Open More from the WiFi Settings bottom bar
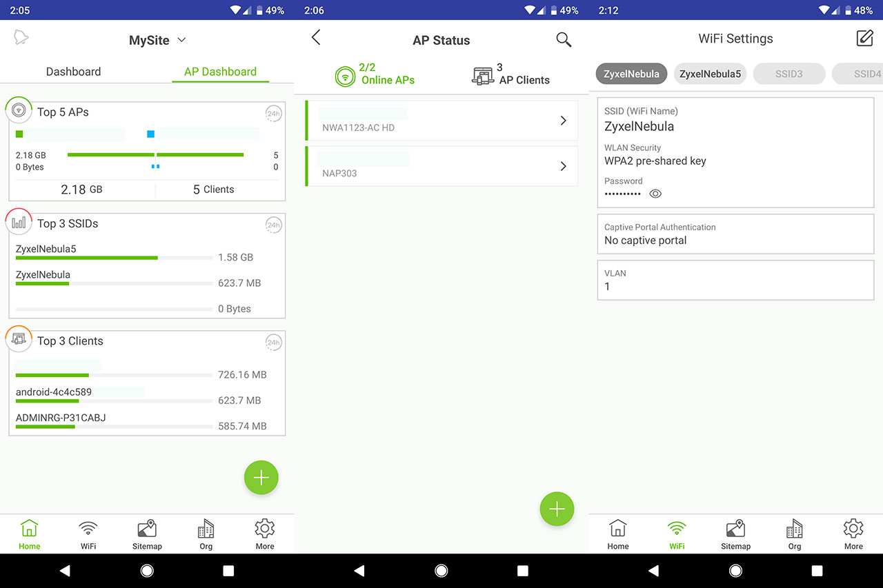Viewport: 883px width, 588px height. (x=853, y=534)
